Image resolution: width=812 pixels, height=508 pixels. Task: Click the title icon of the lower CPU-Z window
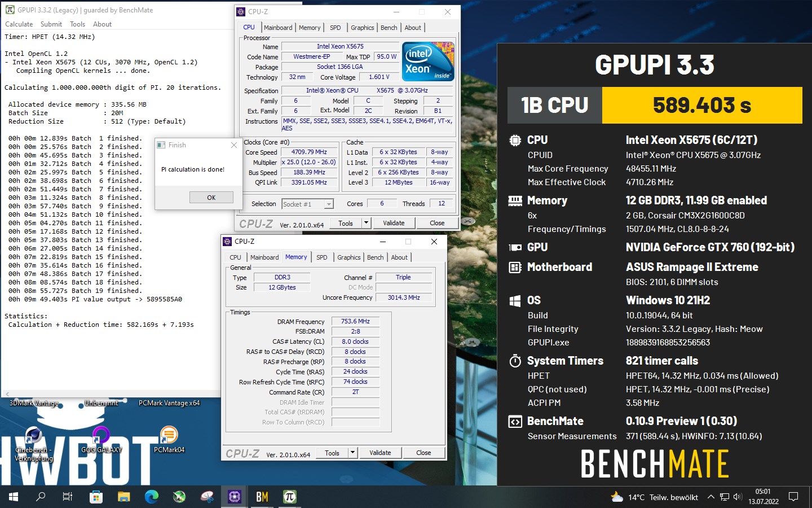pyautogui.click(x=228, y=241)
